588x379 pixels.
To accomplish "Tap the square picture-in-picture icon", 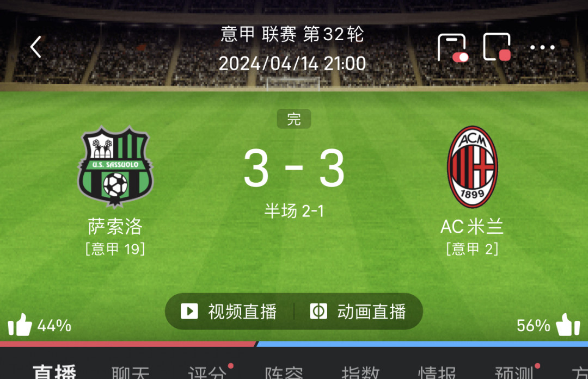I will 497,47.
